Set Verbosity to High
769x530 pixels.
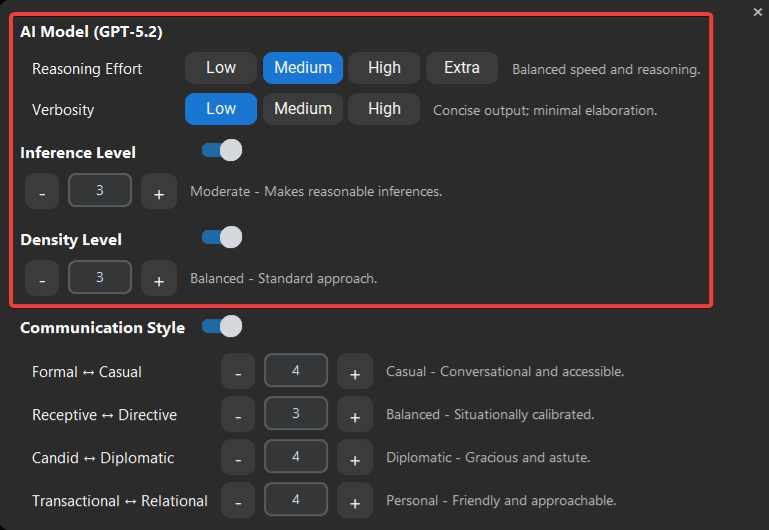coord(384,109)
